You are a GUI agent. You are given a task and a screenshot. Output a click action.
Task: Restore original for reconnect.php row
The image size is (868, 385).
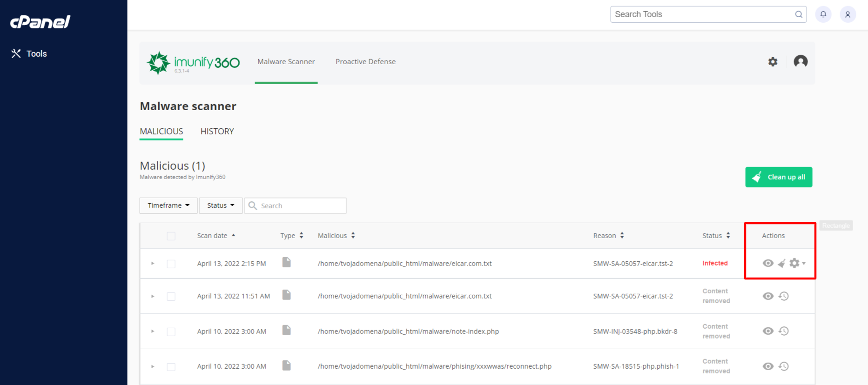pyautogui.click(x=784, y=366)
